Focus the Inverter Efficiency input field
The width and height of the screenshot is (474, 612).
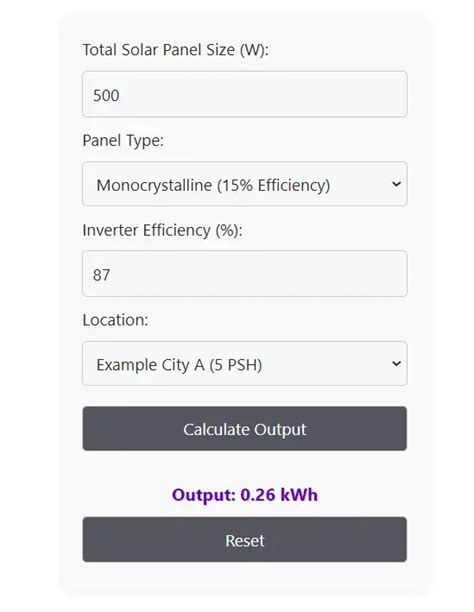(244, 274)
